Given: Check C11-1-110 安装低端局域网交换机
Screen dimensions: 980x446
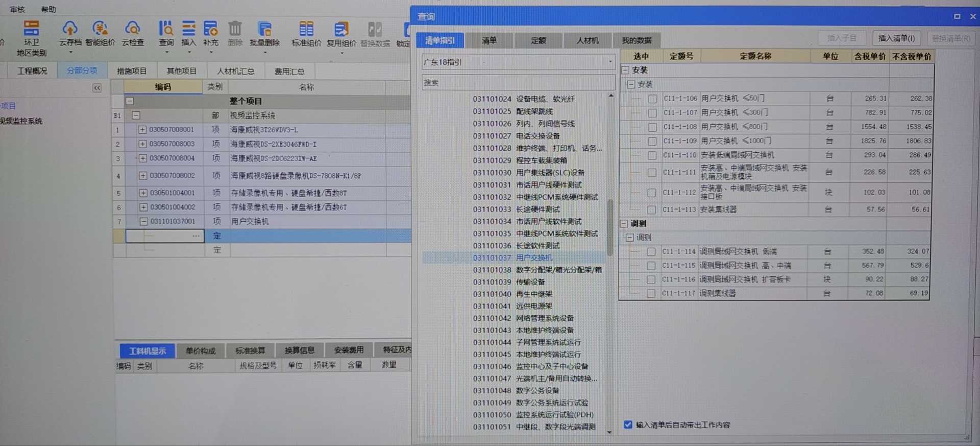Looking at the screenshot, I should pos(652,155).
